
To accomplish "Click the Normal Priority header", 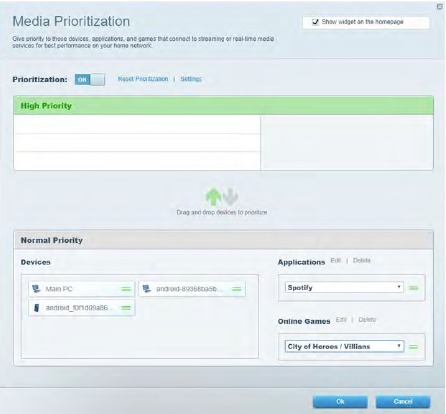I will [223, 240].
